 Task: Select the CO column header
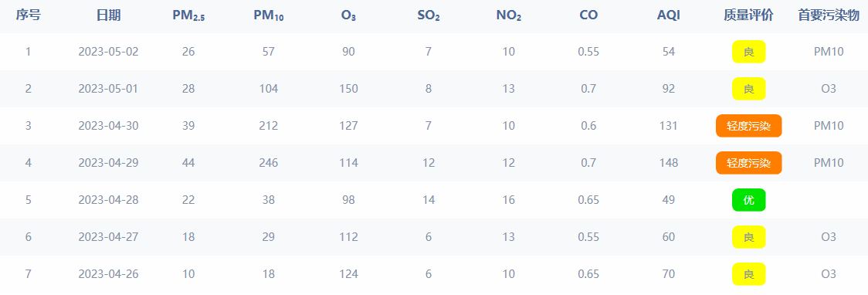(x=588, y=15)
